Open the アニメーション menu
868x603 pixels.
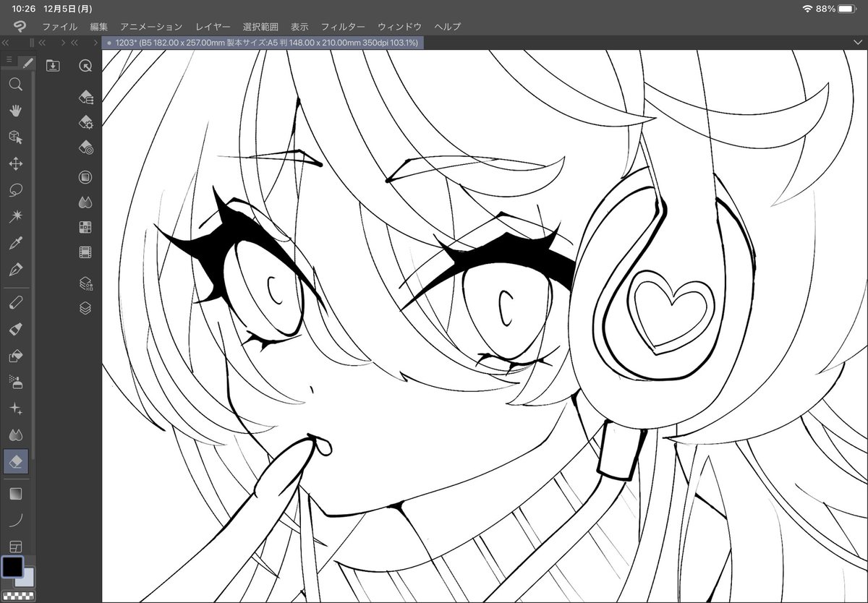point(151,27)
